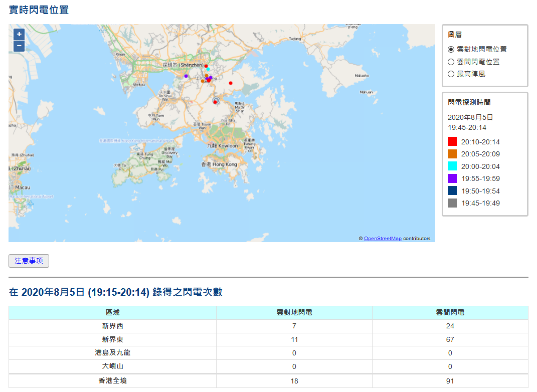This screenshot has height=392, width=537.
Task: Click the isolated purple lightning marker on map
Action: pyautogui.click(x=186, y=76)
